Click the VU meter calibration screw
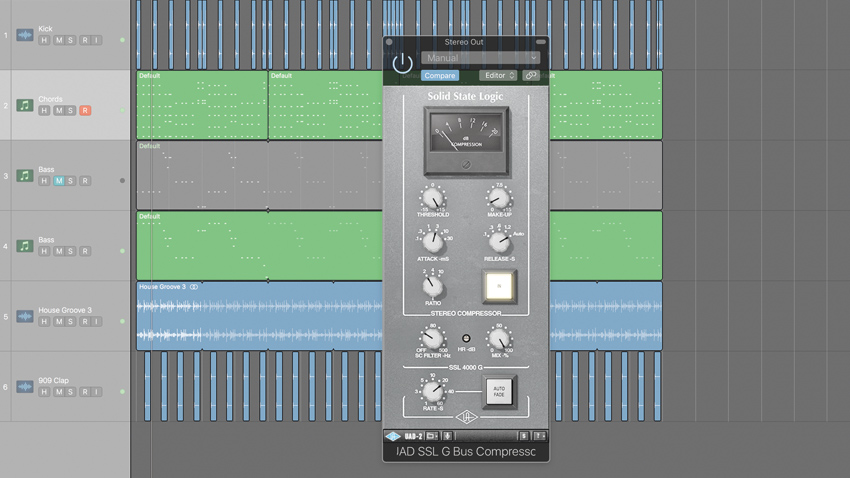The width and height of the screenshot is (850, 478). click(466, 165)
